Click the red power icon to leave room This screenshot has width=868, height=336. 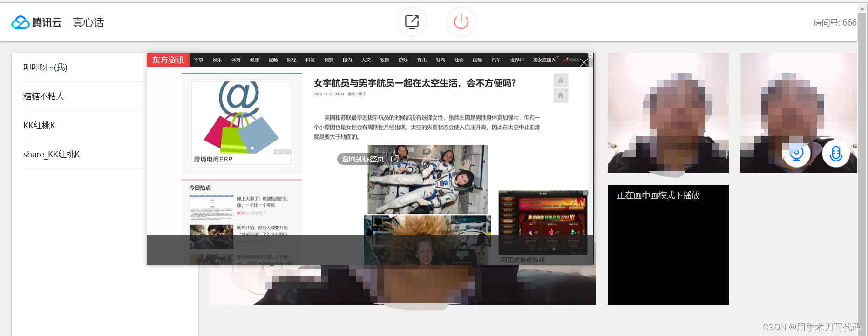point(461,22)
